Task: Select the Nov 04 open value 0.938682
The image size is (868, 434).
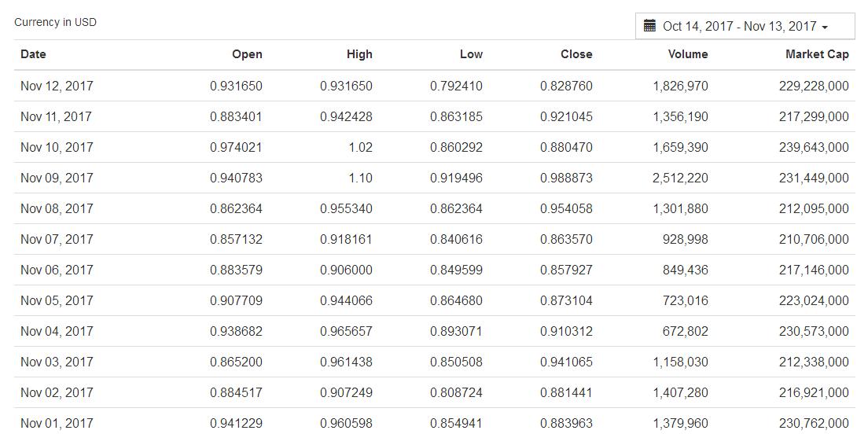Action: (236, 331)
